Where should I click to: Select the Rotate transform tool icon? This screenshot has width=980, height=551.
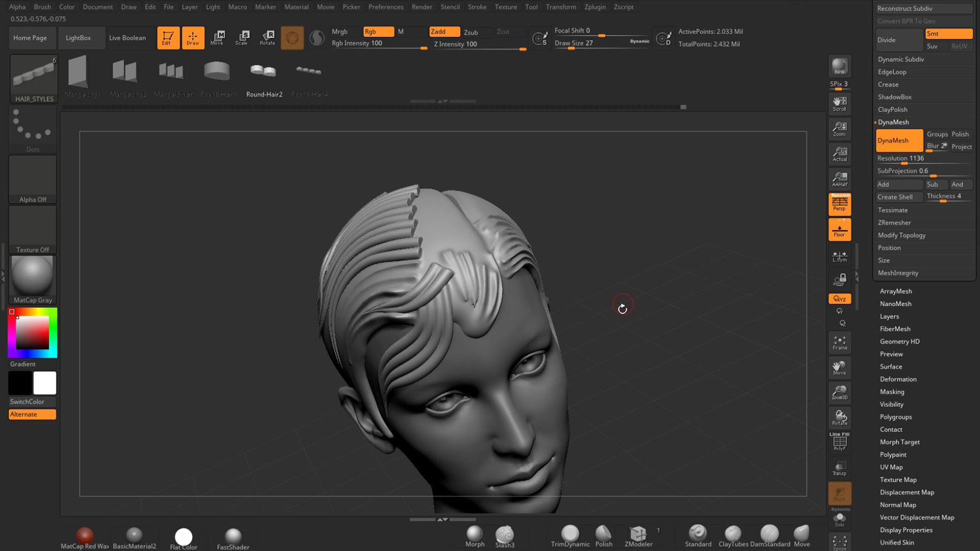click(267, 37)
